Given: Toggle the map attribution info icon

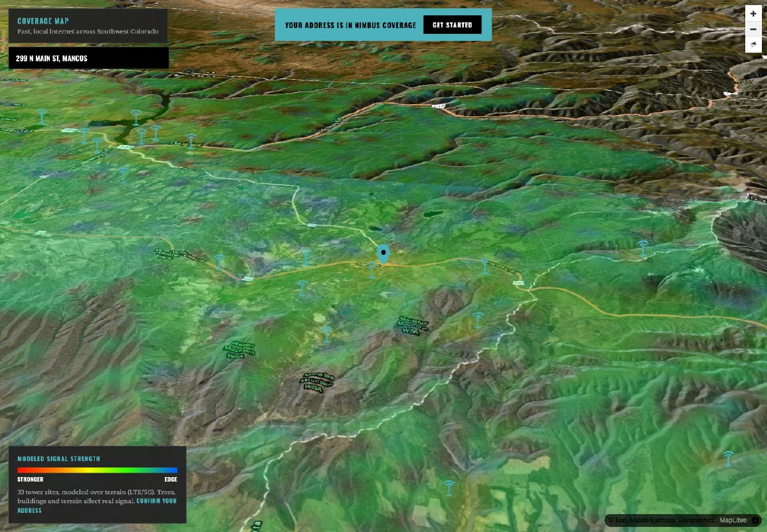Looking at the screenshot, I should (755, 521).
